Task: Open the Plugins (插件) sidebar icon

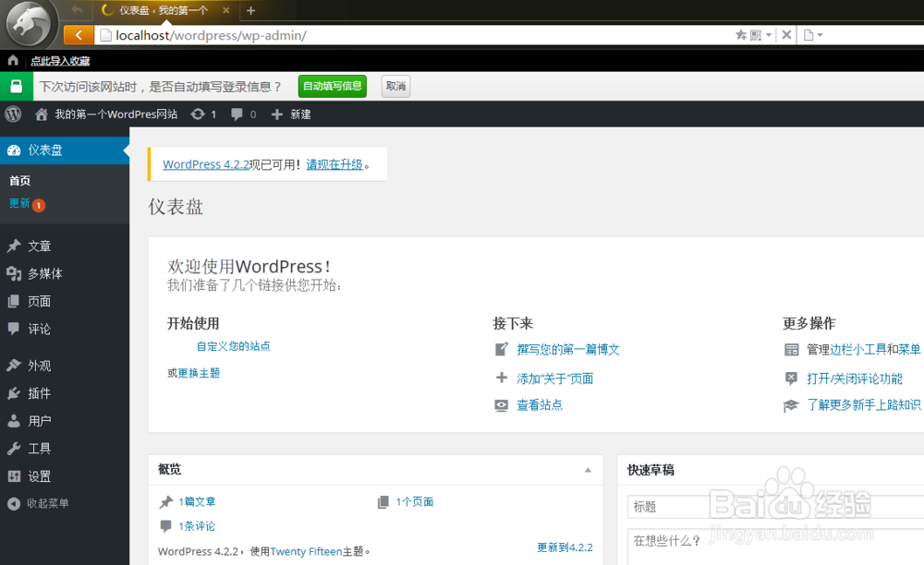Action: coord(36,392)
